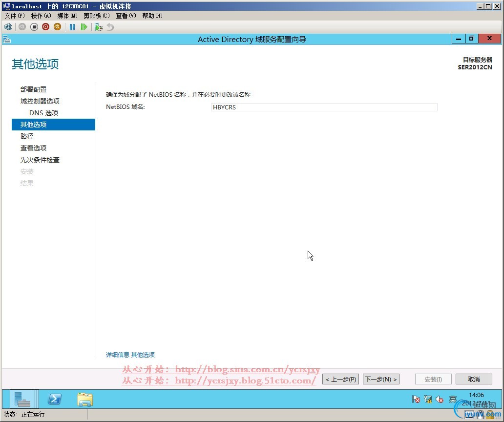Go to the DNS 选项 wizard step
Image resolution: width=504 pixels, height=422 pixels.
point(44,113)
